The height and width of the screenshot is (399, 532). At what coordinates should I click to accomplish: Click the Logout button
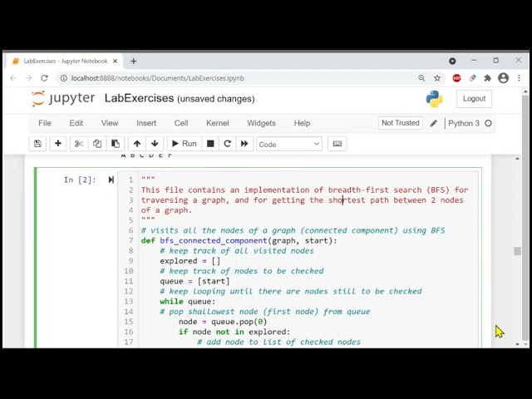click(x=474, y=98)
